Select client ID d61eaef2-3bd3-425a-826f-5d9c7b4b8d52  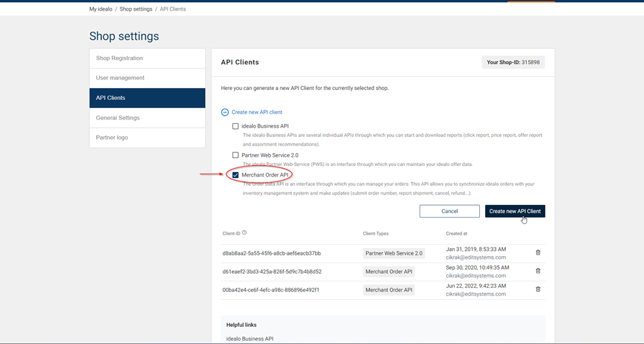272,272
